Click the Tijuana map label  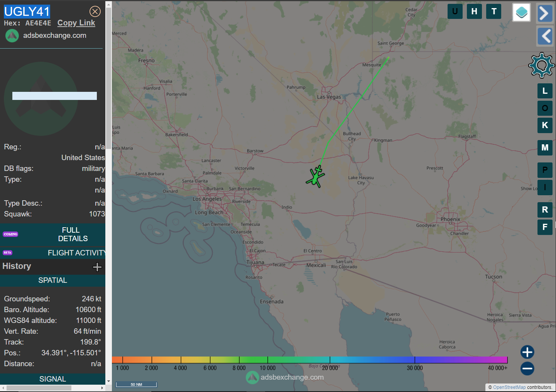coord(255,262)
